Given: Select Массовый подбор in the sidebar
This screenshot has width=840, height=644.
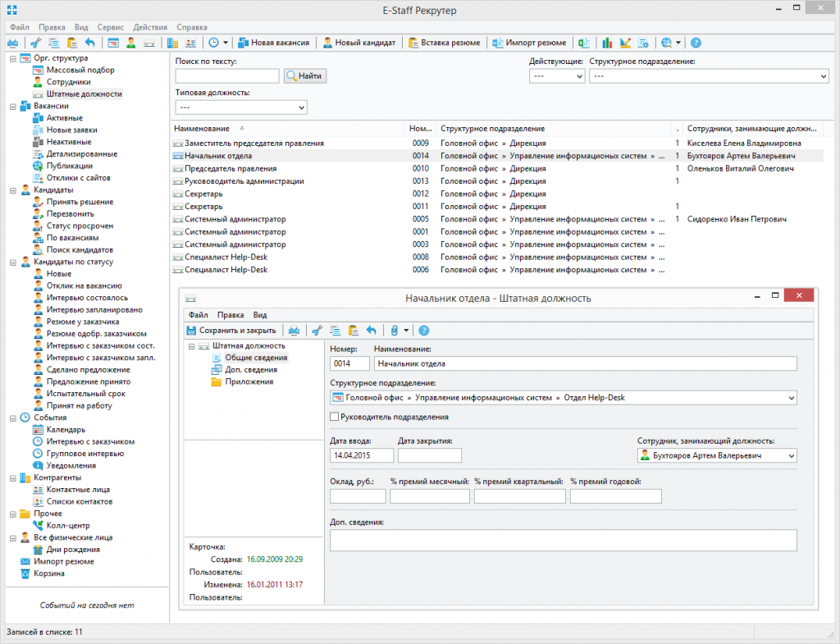Looking at the screenshot, I should (x=80, y=71).
